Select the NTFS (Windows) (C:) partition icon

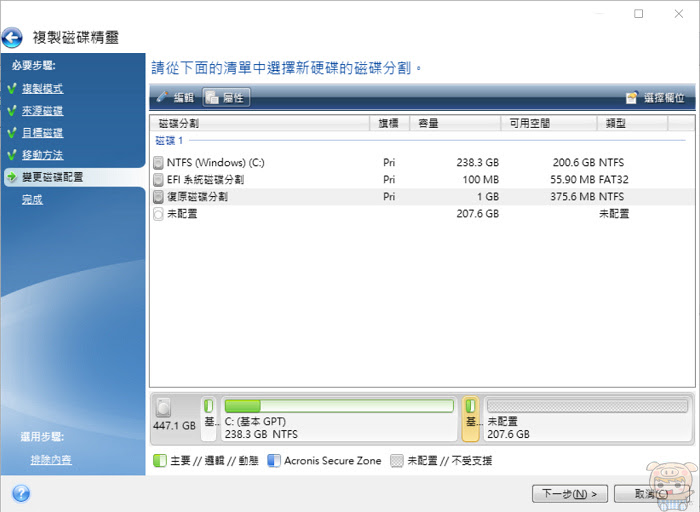(158, 162)
